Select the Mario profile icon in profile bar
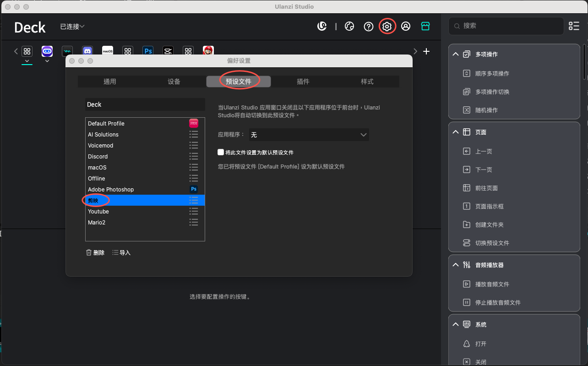The image size is (588, 366). pos(208,50)
